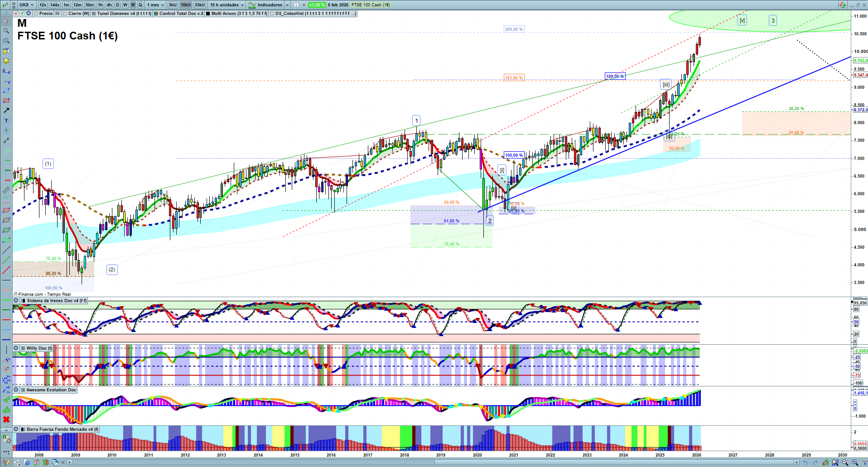This screenshot has width=868, height=467.
Task: Switch to 1m timeframe
Action: (67, 5)
